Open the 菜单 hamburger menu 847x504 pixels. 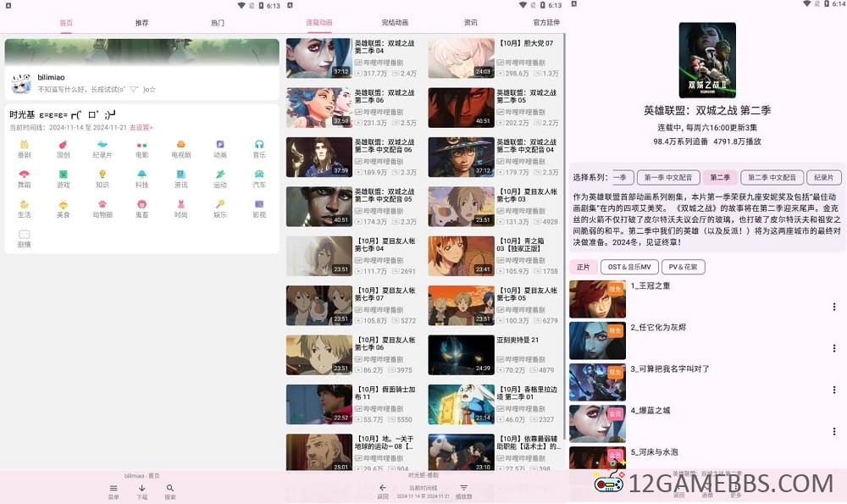point(113,491)
